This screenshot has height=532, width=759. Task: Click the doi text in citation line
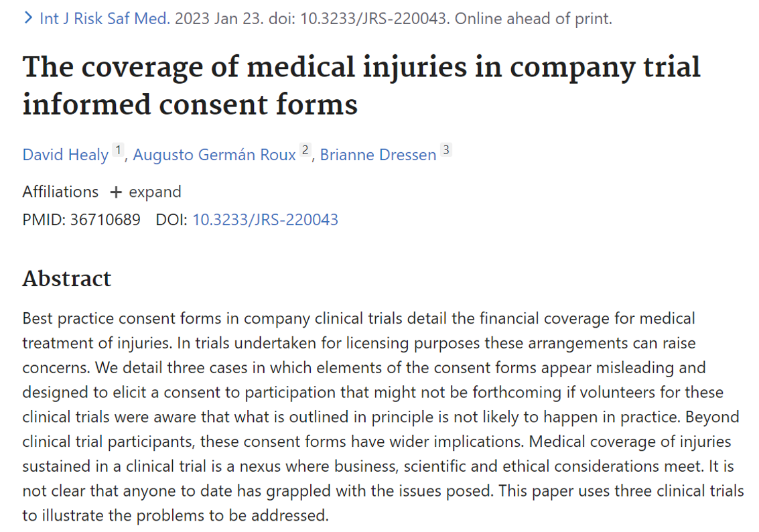tap(360, 18)
